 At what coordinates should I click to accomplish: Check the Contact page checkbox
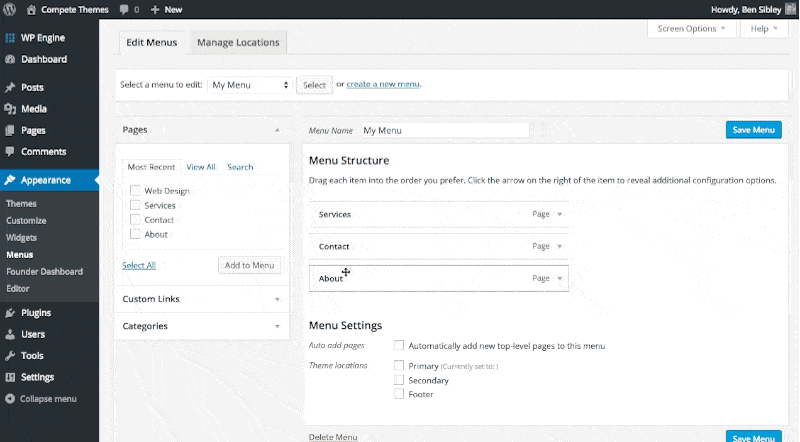[x=135, y=219]
